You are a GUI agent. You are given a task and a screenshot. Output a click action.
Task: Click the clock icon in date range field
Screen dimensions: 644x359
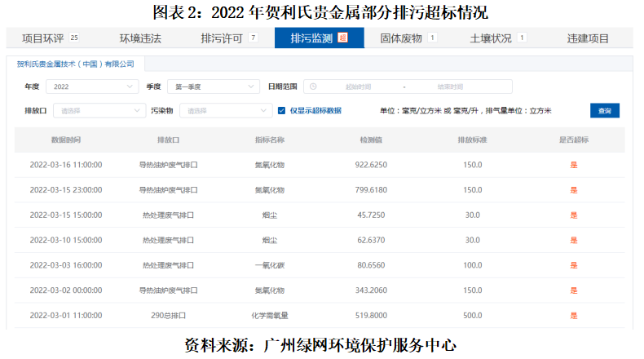311,86
